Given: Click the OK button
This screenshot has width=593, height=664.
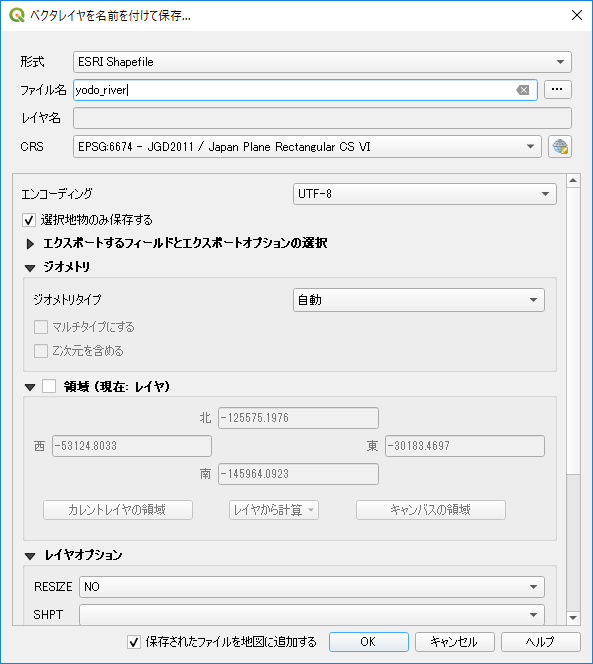Looking at the screenshot, I should (369, 642).
